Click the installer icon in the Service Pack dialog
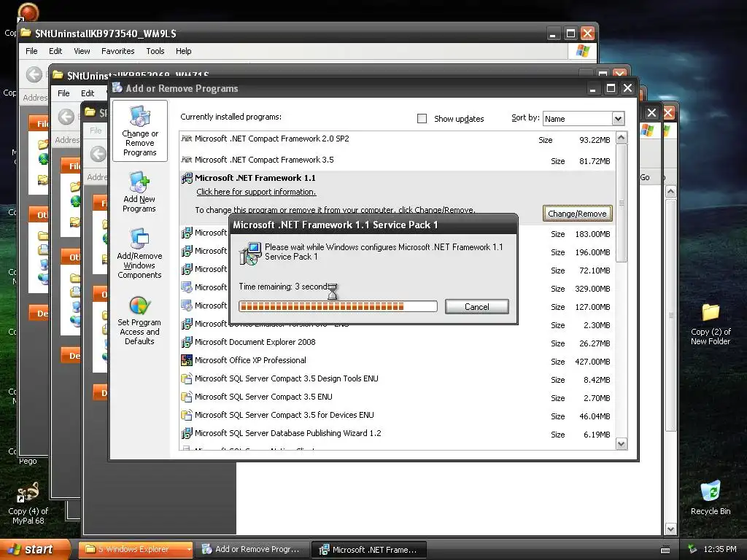This screenshot has height=560, width=747. [250, 253]
